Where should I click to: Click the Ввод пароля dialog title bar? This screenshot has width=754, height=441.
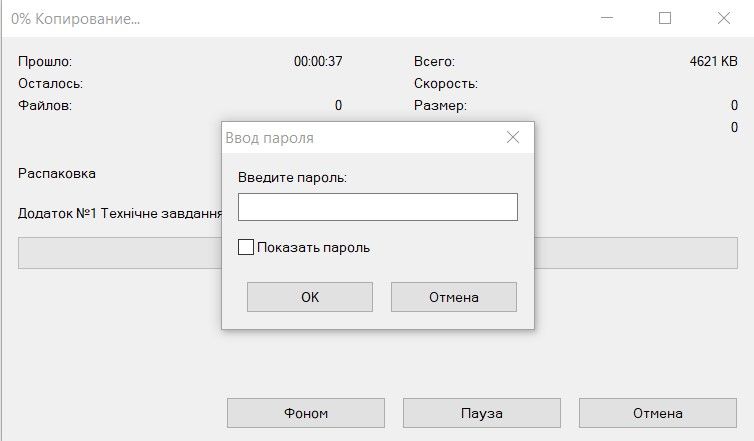tap(360, 138)
